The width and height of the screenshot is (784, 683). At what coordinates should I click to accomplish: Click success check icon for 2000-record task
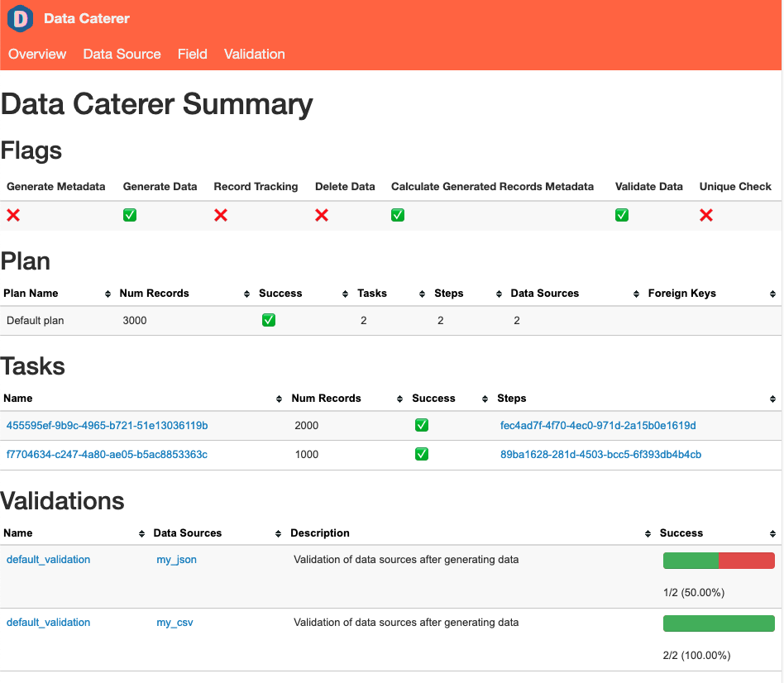click(x=422, y=425)
